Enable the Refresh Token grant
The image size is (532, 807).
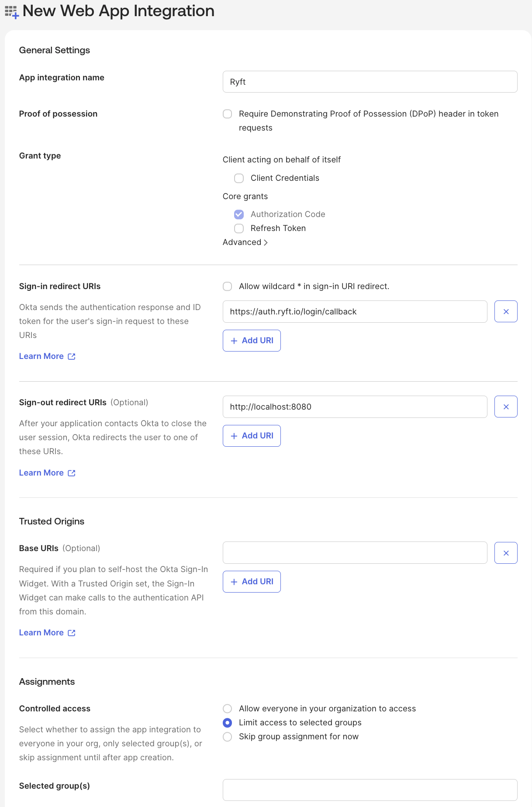(239, 228)
